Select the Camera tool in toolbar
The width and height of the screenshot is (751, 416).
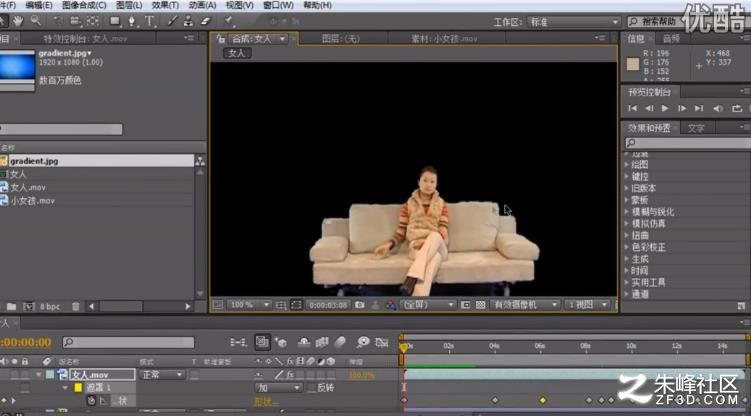[x=75, y=21]
